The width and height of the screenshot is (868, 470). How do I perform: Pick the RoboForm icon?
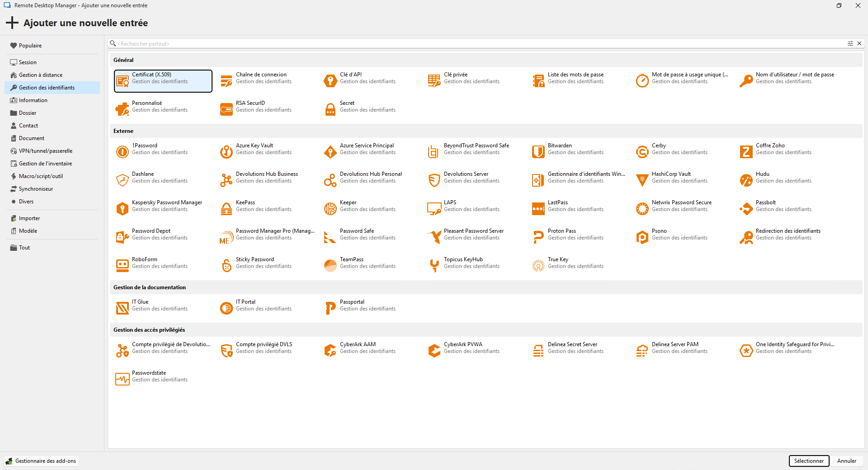(123, 266)
